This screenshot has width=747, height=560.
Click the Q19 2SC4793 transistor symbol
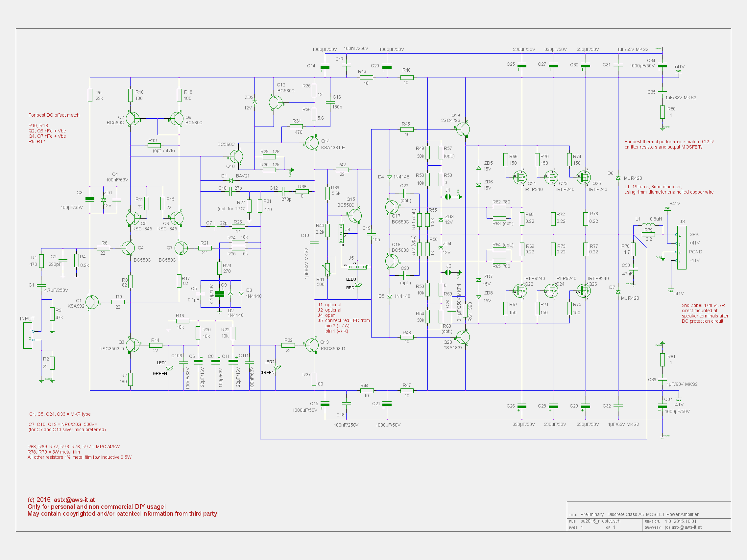point(463,129)
